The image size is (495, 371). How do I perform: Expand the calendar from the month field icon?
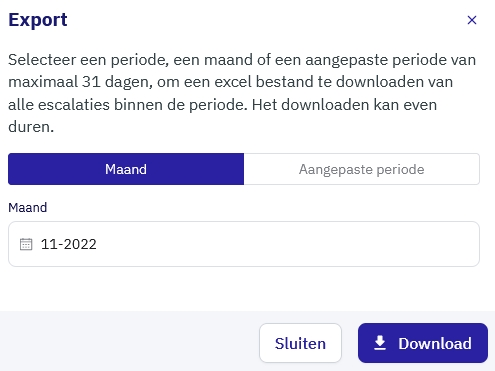coord(26,244)
